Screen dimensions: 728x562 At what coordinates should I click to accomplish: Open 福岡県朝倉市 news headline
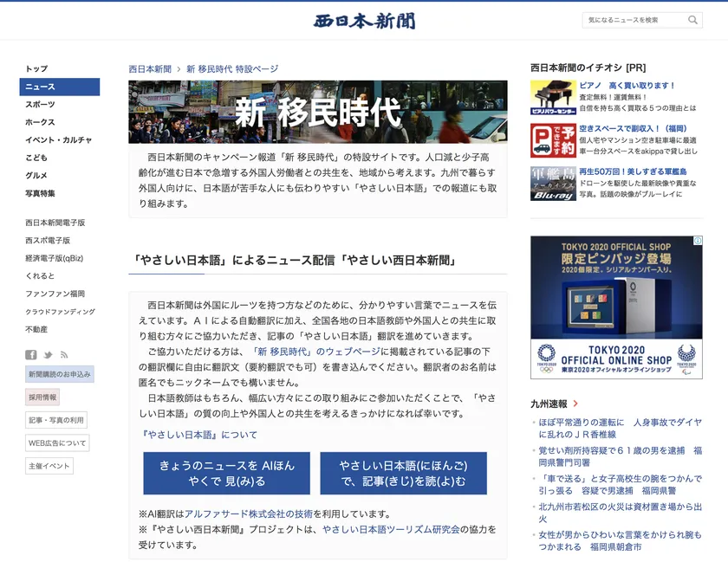(x=620, y=540)
